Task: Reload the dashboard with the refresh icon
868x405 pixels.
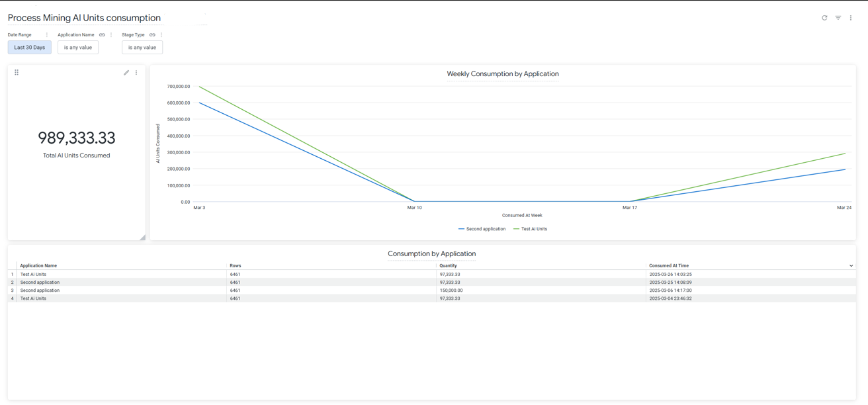Action: point(824,18)
